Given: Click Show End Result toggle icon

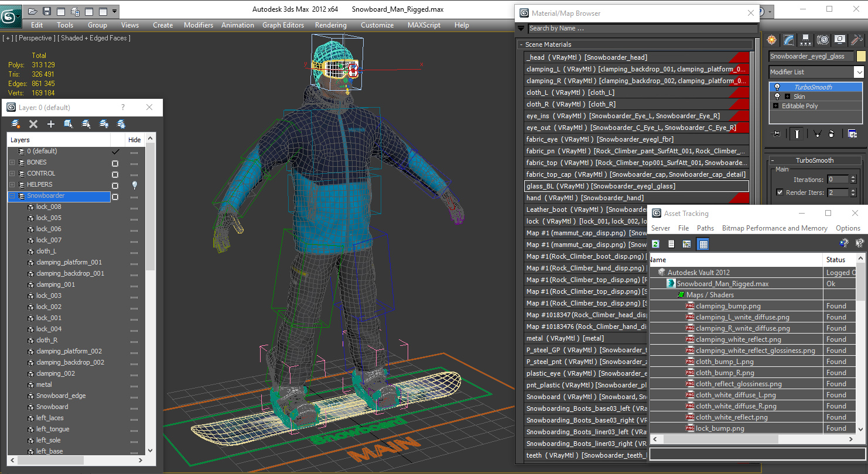Looking at the screenshot, I should [x=797, y=134].
